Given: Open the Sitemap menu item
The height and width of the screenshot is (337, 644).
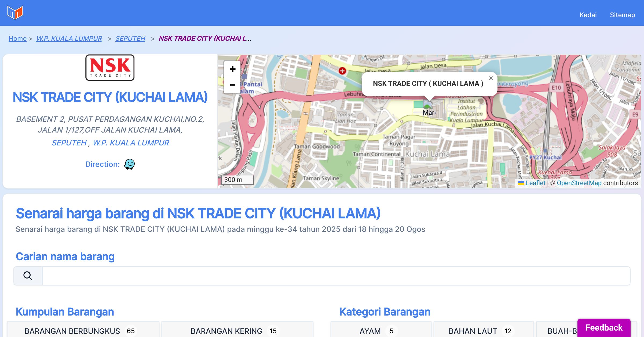Looking at the screenshot, I should pos(622,15).
